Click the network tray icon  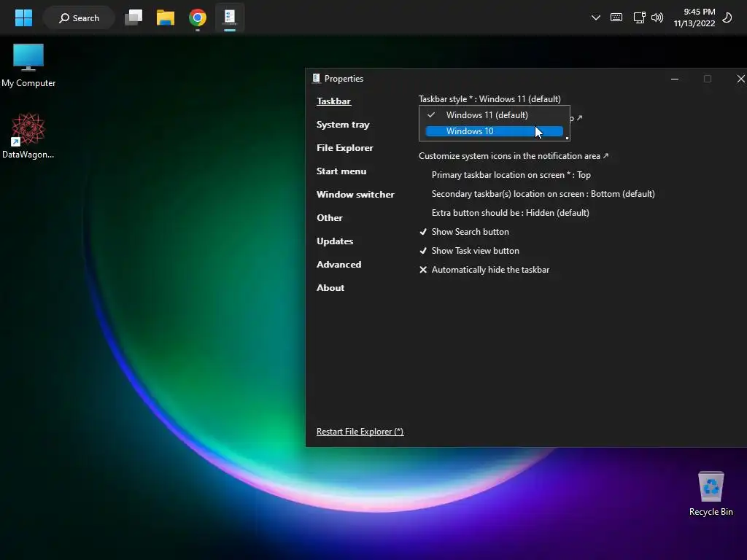(x=639, y=18)
